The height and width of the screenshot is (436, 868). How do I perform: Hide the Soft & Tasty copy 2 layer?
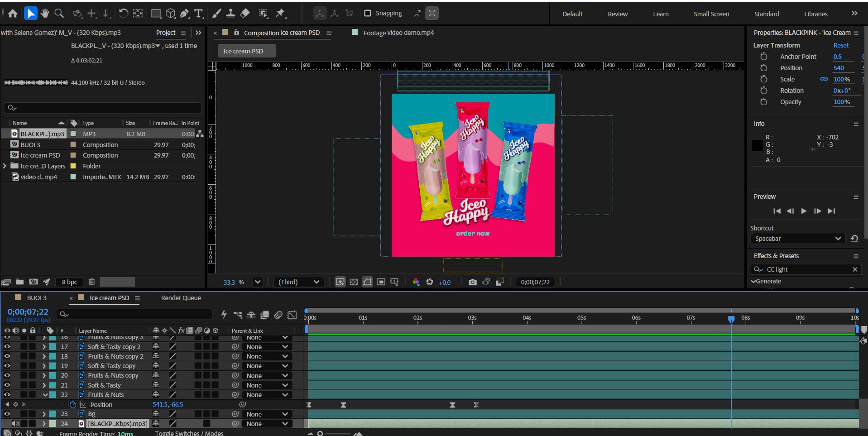click(x=7, y=346)
